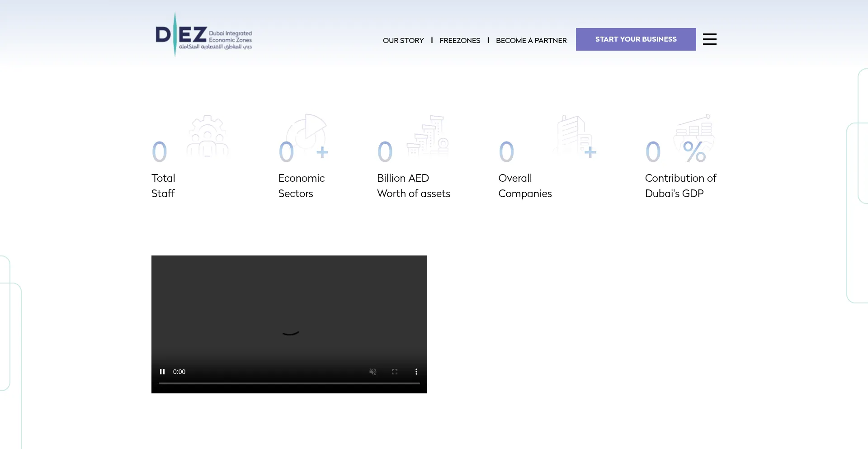Screen dimensions: 868x449
Task: Click the DIEZ logo in the header
Action: click(203, 35)
